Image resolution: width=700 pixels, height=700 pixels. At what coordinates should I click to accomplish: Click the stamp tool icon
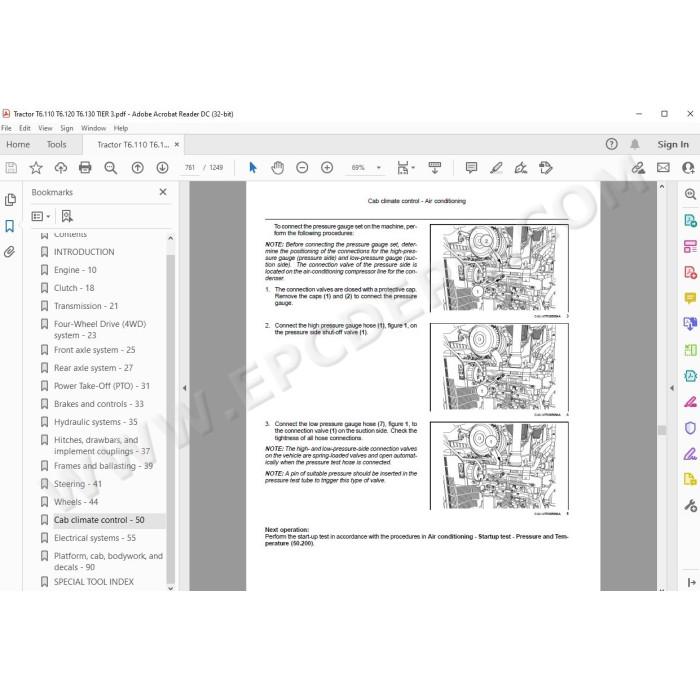coord(546,168)
